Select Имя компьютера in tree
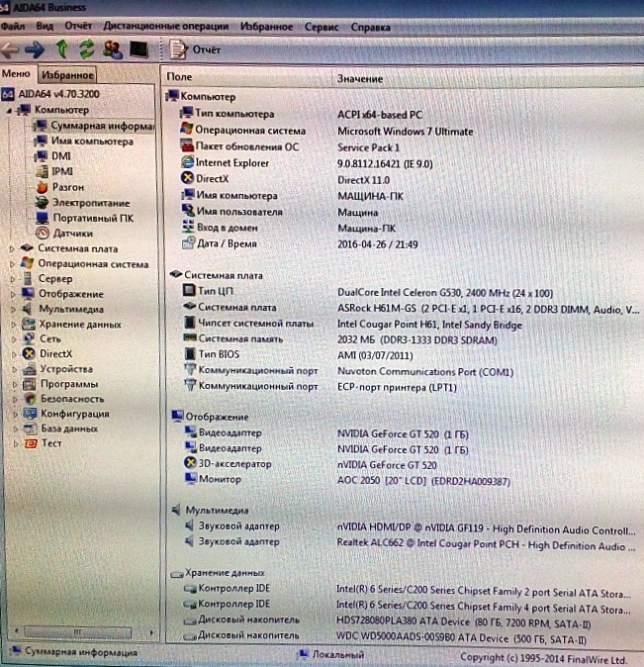The height and width of the screenshot is (667, 644). pyautogui.click(x=84, y=142)
